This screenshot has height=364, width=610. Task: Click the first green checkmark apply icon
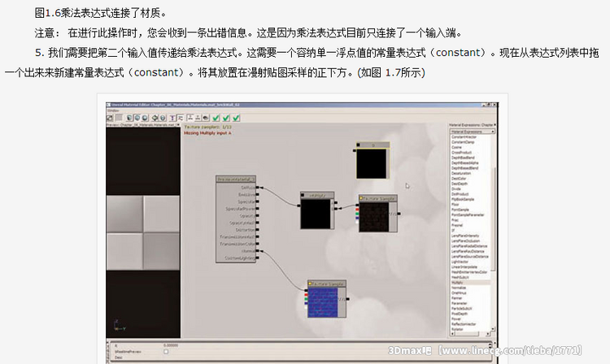pos(216,118)
